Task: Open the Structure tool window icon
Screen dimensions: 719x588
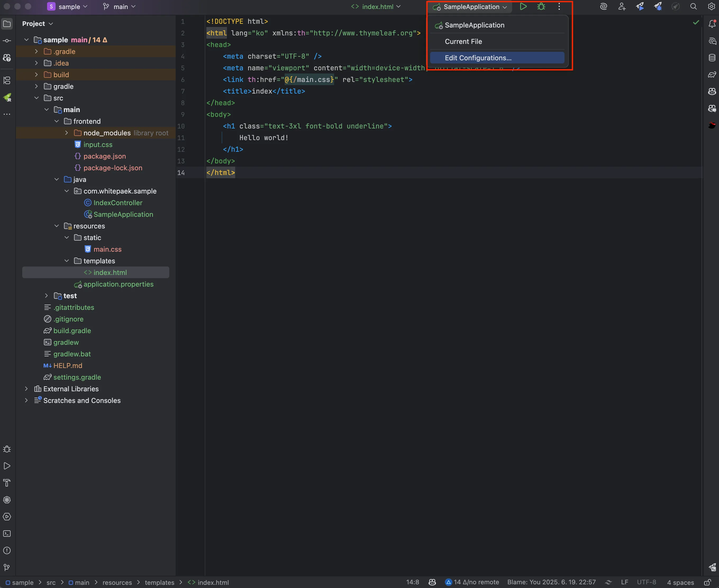Action: 7,80
